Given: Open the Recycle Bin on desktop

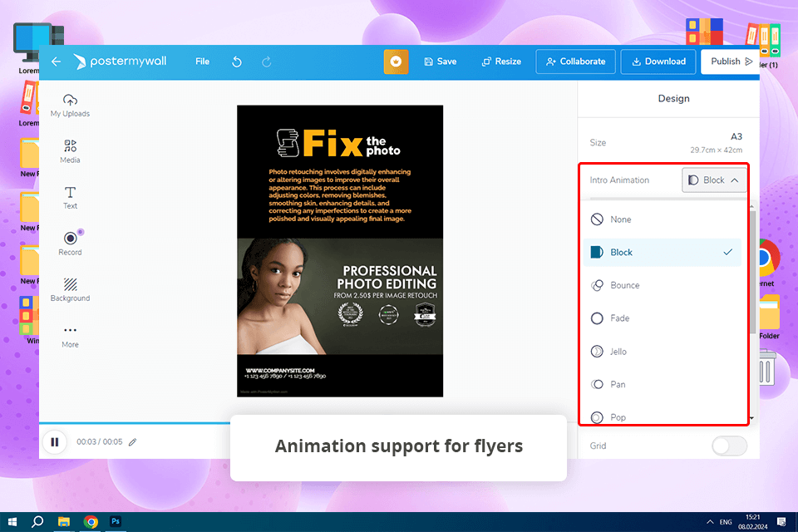Looking at the screenshot, I should 767,367.
